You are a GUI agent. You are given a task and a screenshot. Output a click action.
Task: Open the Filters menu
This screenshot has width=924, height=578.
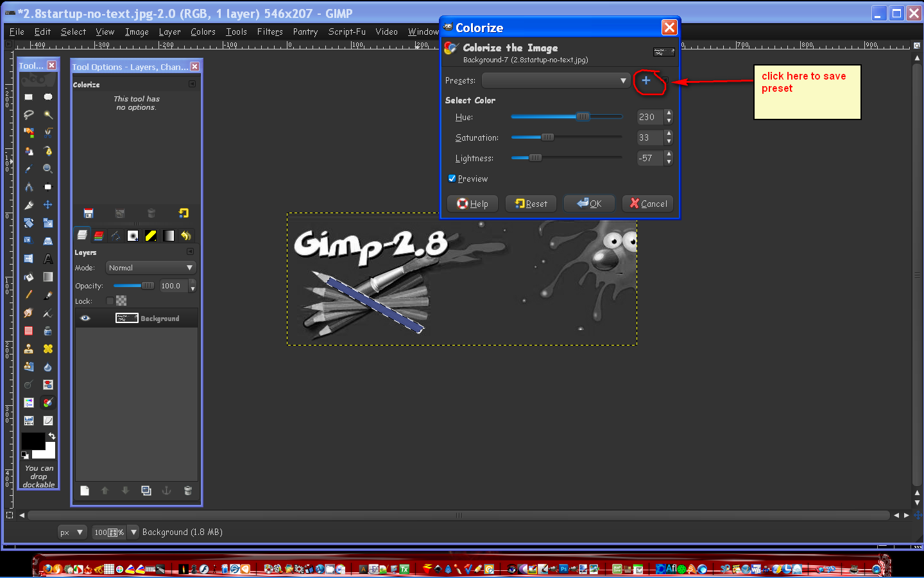(x=269, y=31)
